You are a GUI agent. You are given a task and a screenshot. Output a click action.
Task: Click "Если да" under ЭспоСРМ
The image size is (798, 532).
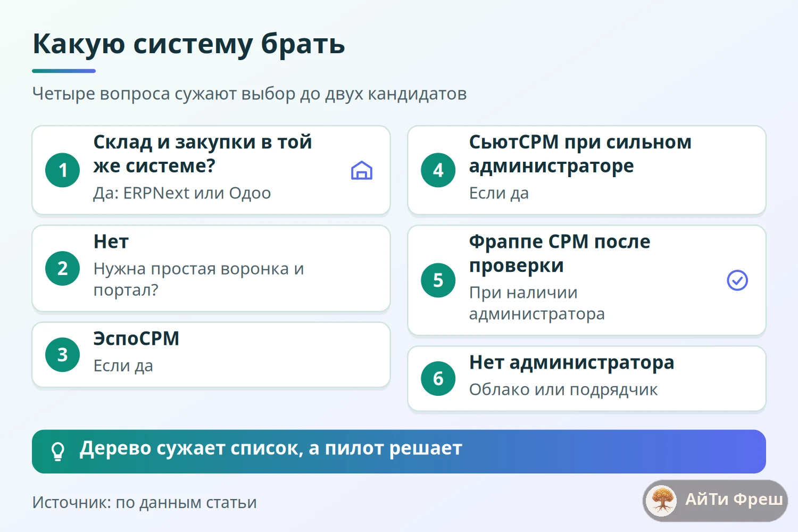[123, 366]
